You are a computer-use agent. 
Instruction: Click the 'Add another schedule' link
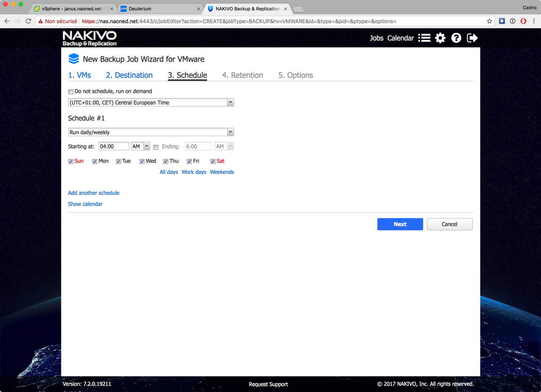click(x=93, y=193)
